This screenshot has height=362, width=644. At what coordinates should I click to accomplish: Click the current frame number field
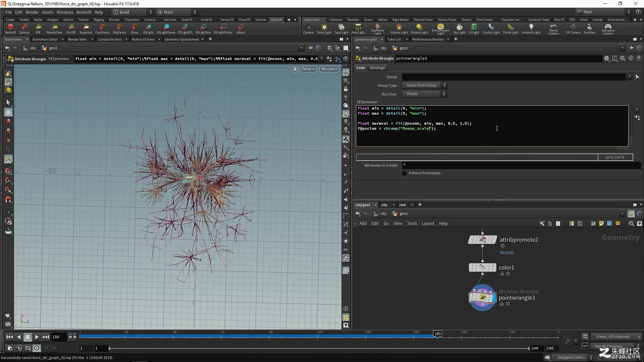59,337
